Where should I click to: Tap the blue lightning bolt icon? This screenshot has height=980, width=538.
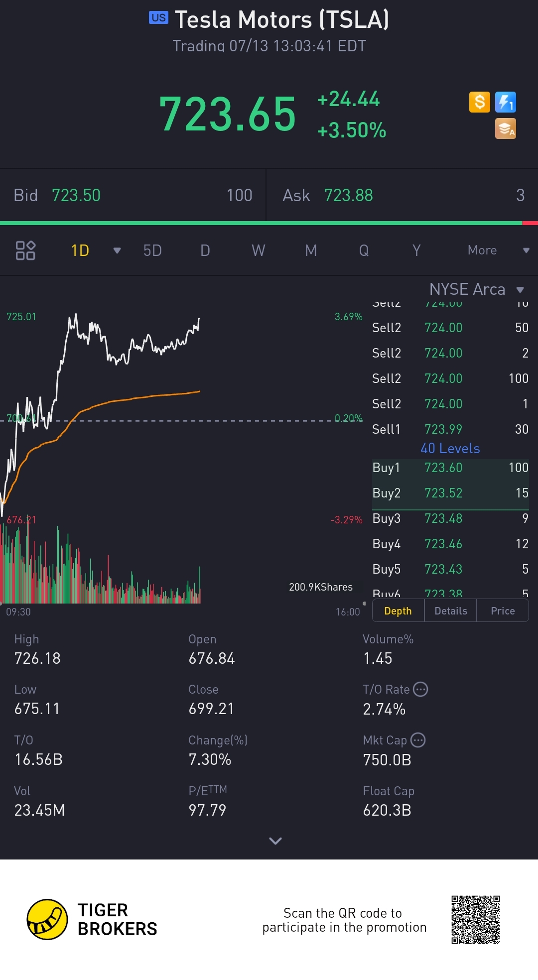coord(506,102)
